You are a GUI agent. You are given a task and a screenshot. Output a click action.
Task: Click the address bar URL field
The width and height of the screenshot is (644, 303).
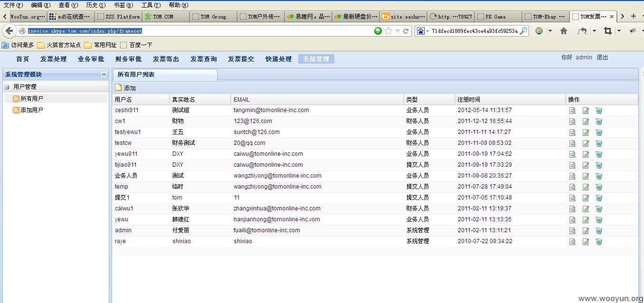click(x=199, y=31)
